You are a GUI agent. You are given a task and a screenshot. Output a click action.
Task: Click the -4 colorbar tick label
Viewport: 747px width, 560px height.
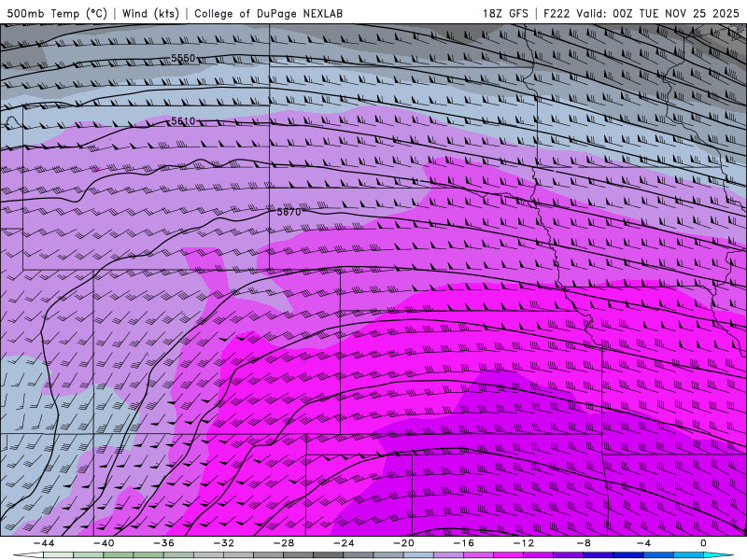pyautogui.click(x=643, y=543)
